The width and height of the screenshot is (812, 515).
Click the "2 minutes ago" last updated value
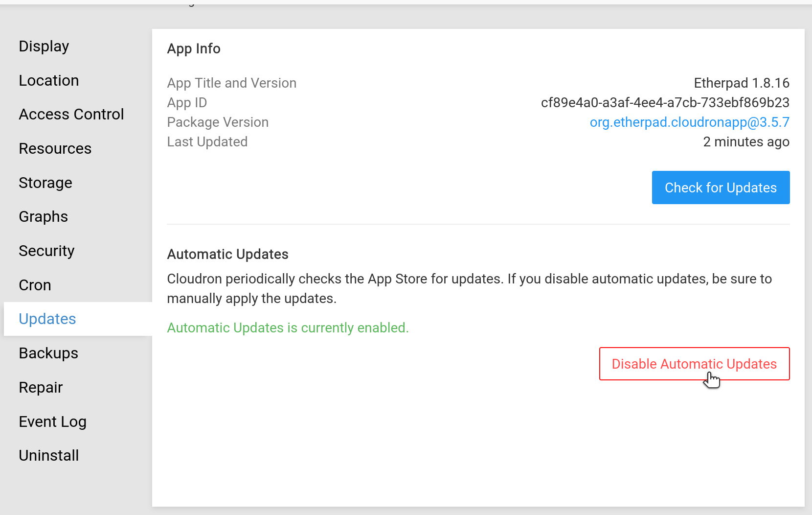click(x=746, y=141)
